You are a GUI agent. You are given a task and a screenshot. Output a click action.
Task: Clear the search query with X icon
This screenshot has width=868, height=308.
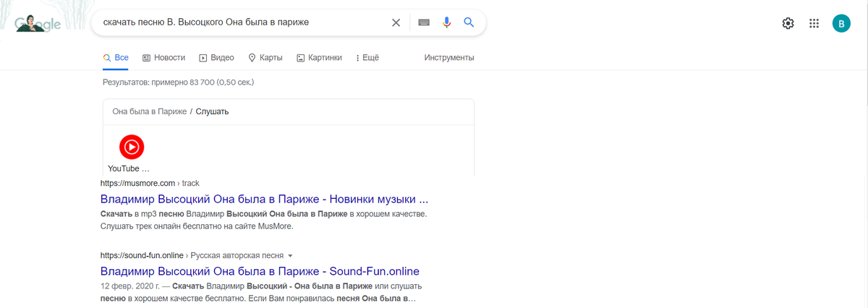[396, 22]
